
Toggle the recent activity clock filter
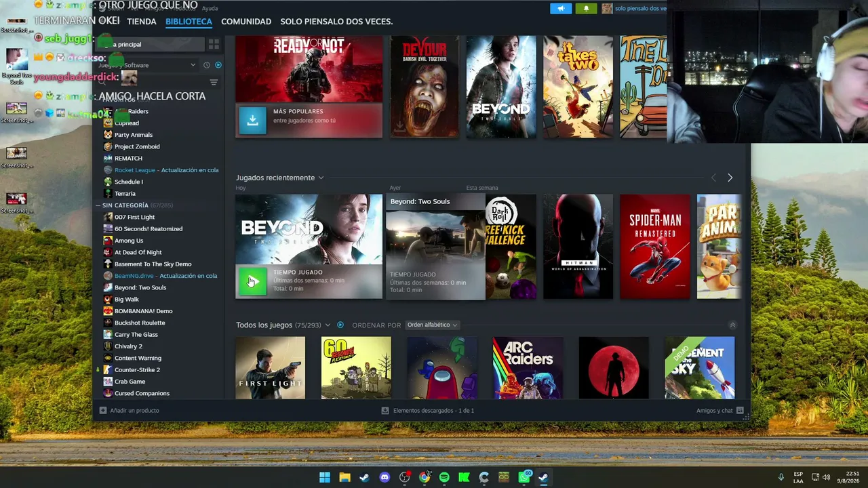coord(207,65)
